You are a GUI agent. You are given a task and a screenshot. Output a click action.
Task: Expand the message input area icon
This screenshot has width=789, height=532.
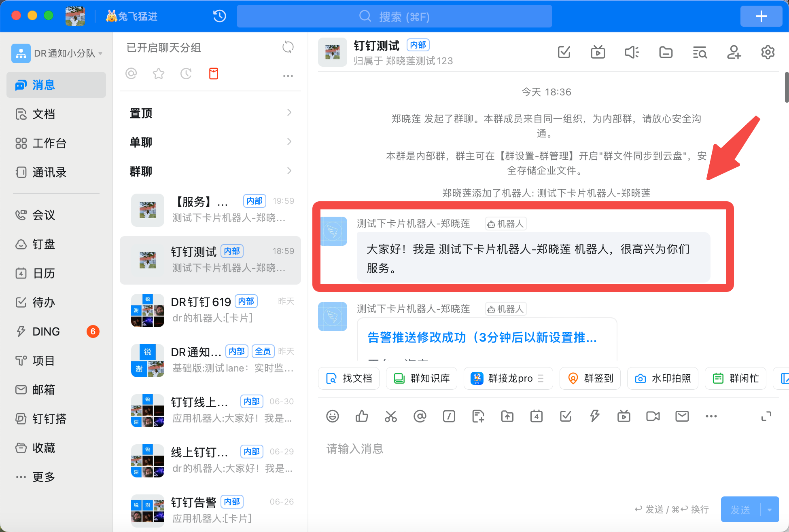766,416
